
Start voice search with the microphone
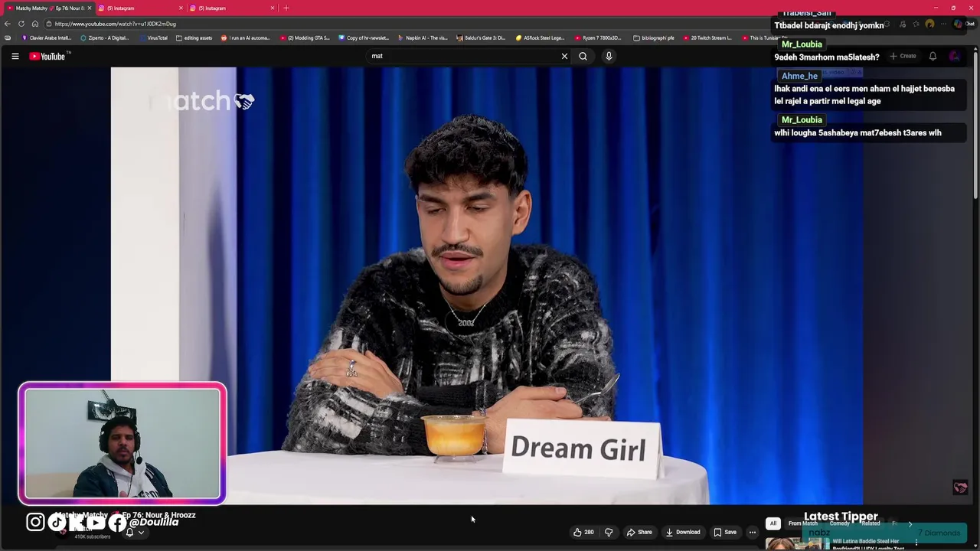pos(609,56)
